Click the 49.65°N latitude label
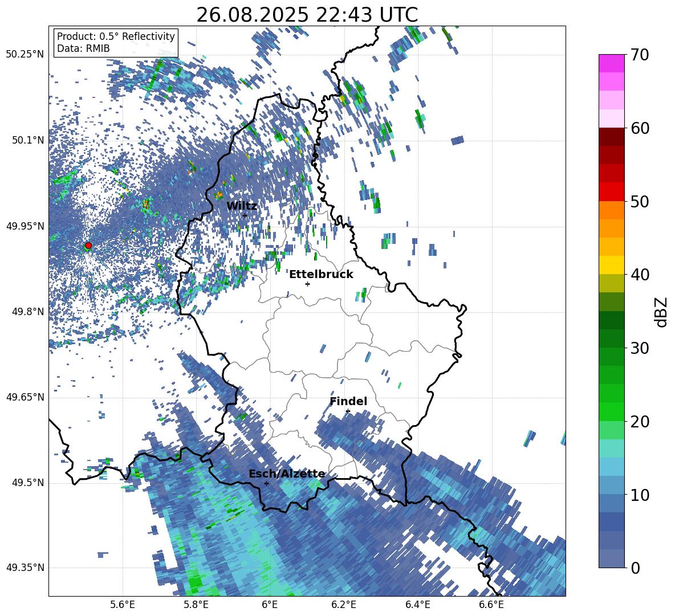Screen dimensions: 675x616 click(x=25, y=397)
